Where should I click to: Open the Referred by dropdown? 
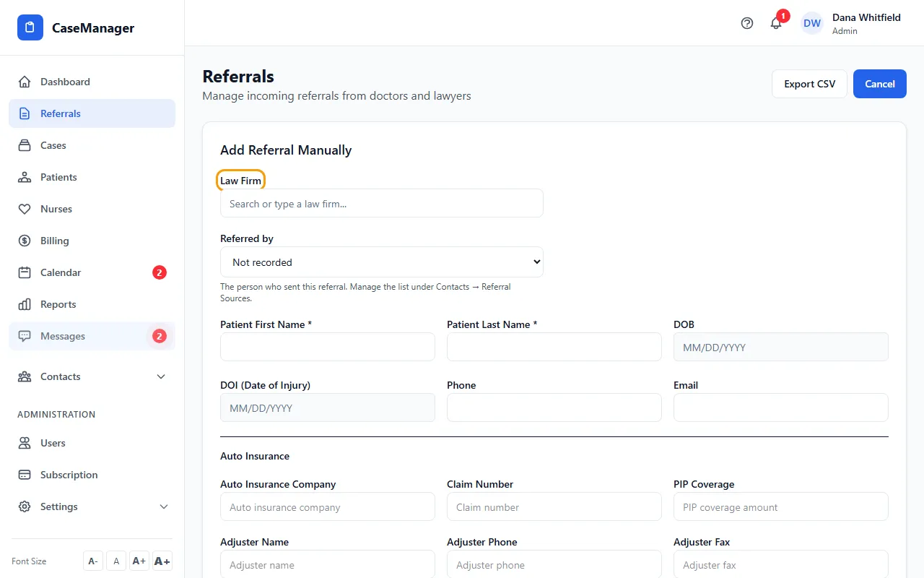click(x=381, y=262)
